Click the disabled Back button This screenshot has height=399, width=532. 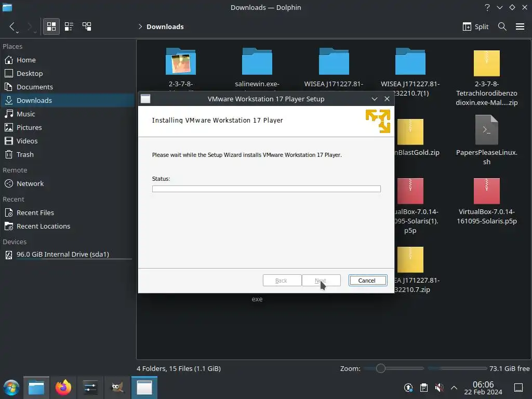[282, 281]
